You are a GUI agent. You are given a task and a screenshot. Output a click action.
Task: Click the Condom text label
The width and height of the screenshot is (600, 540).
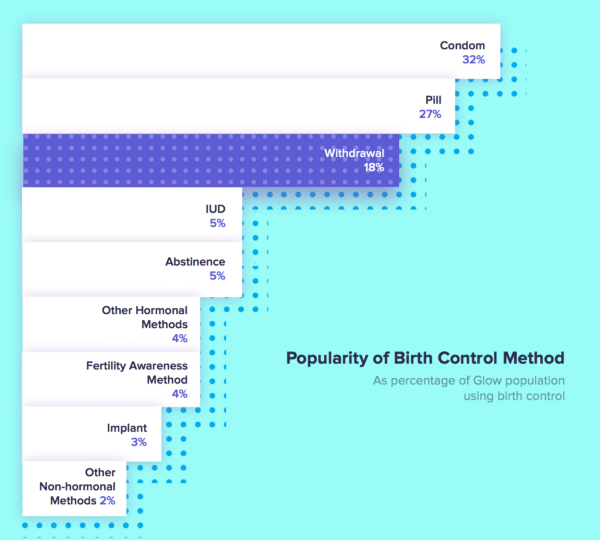463,45
